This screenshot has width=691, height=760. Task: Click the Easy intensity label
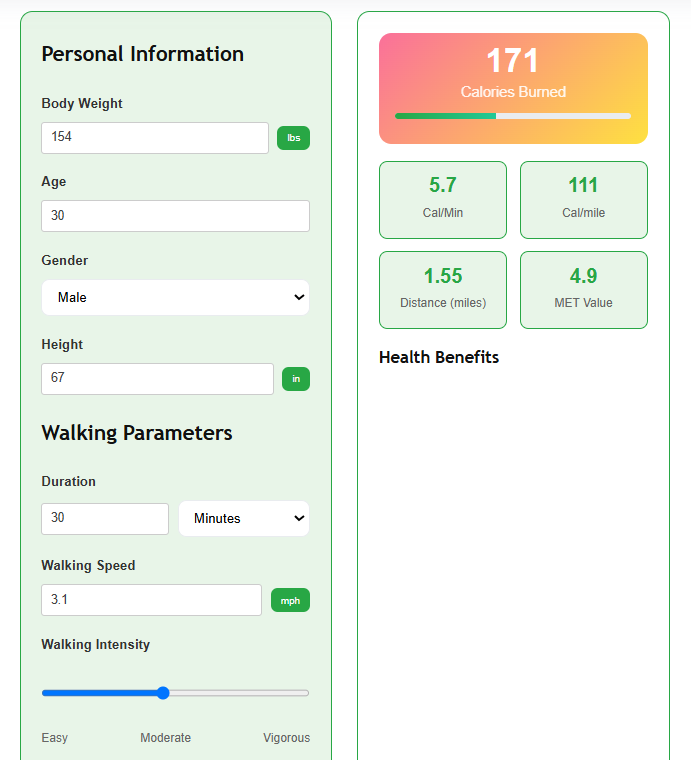(55, 738)
